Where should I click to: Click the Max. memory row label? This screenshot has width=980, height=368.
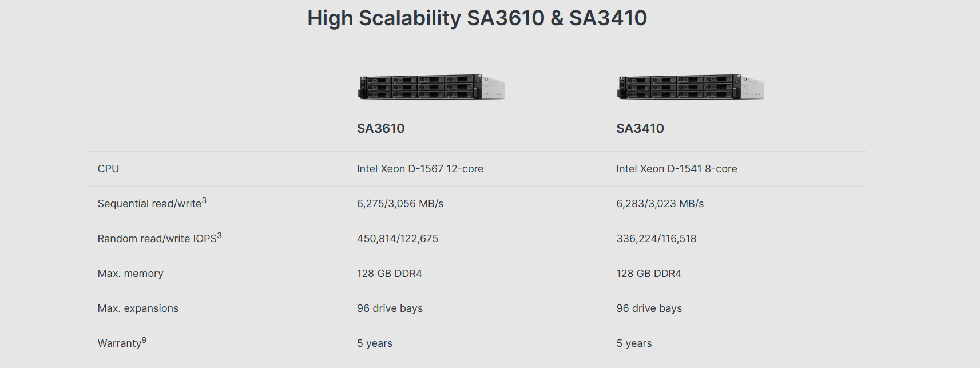click(130, 274)
